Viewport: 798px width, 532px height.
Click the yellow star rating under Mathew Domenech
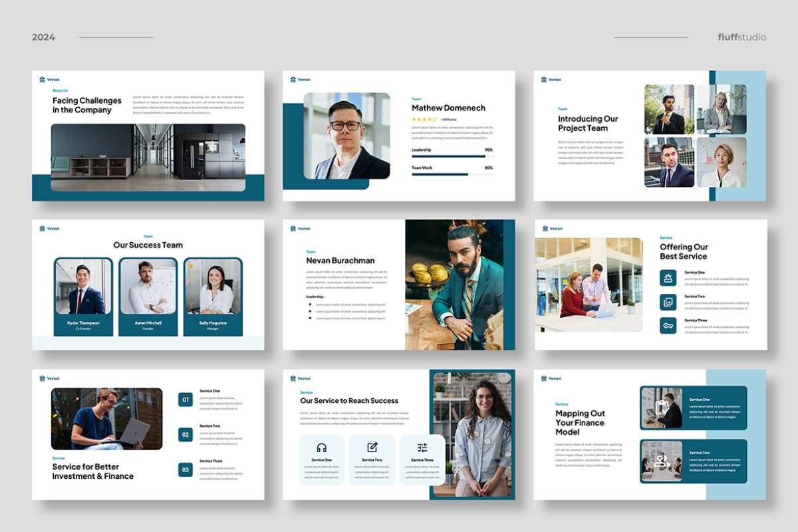(424, 119)
